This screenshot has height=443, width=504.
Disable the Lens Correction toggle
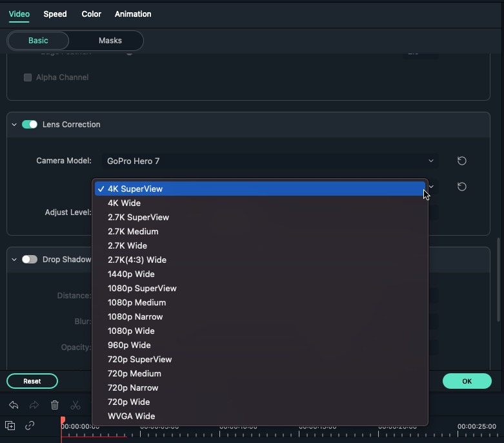[30, 124]
